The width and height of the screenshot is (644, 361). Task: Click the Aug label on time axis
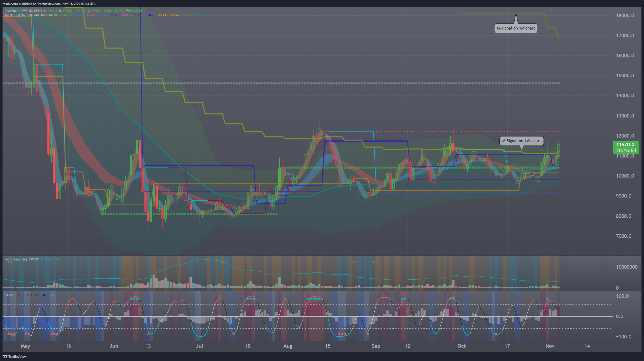point(288,346)
